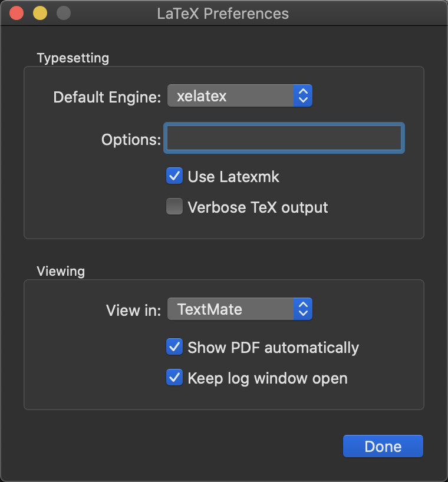Disable the Use Latexmk checkbox
This screenshot has height=482, width=448.
pos(174,176)
